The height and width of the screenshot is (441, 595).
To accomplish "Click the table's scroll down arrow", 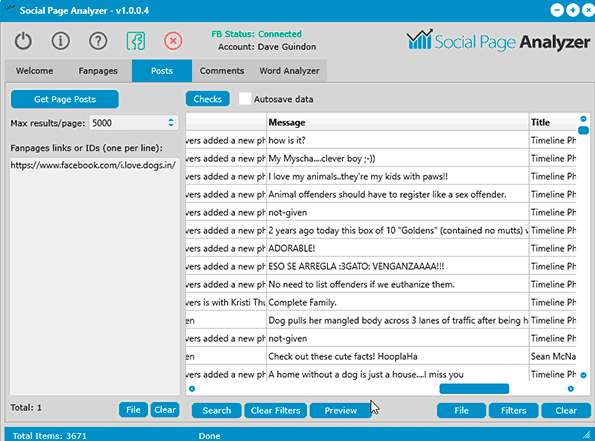I will click(x=583, y=375).
